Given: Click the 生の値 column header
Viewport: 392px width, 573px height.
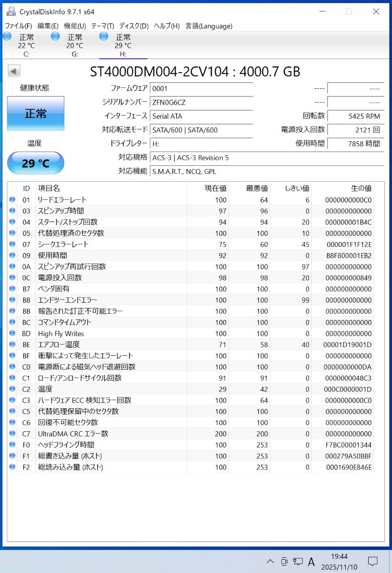Looking at the screenshot, I should pyautogui.click(x=343, y=189).
